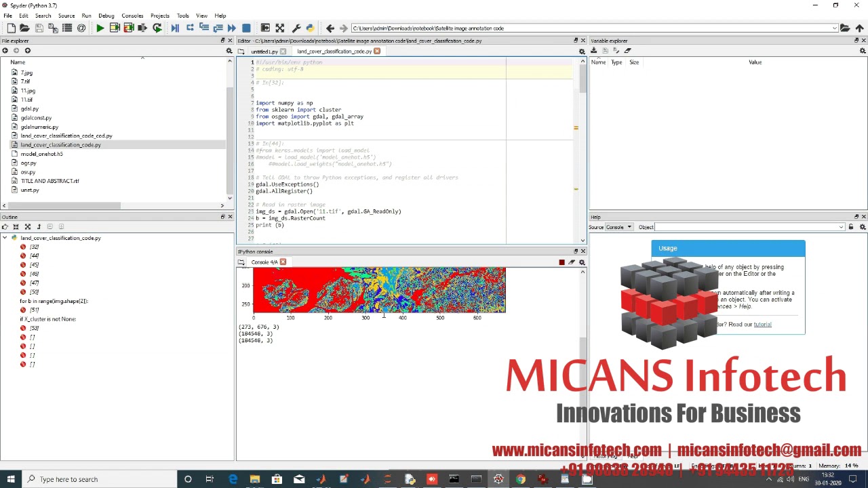Lock Help pane padlock icon
The image size is (868, 488).
point(851,227)
